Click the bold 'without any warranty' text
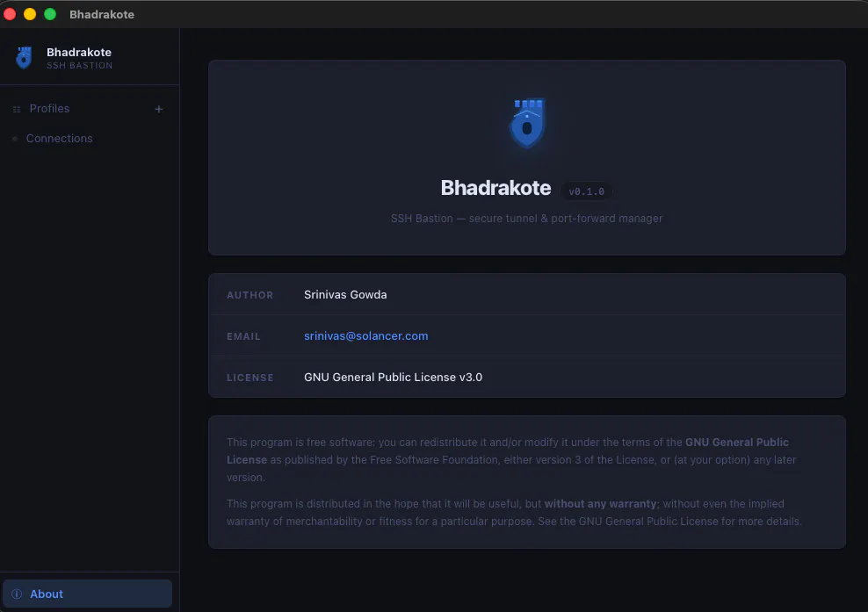Image resolution: width=868 pixels, height=612 pixels. pos(601,504)
